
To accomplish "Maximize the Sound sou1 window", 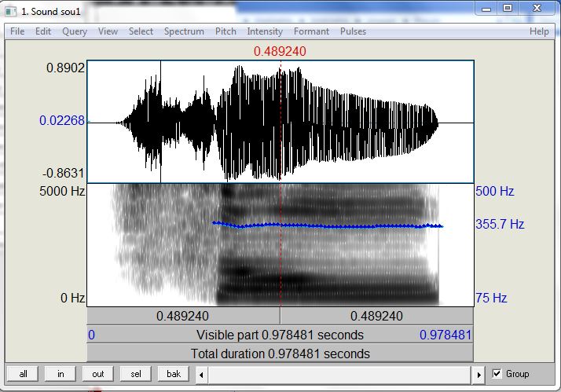I will [x=508, y=9].
